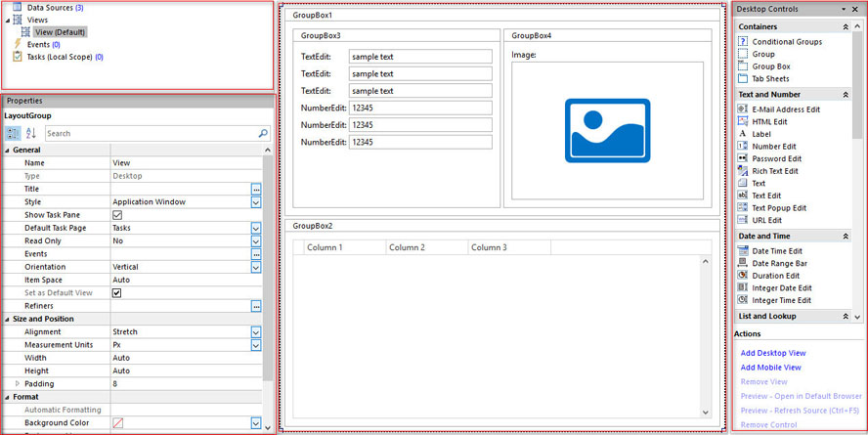Toggle the Show Task Pane checkbox
The image size is (868, 435).
117,215
